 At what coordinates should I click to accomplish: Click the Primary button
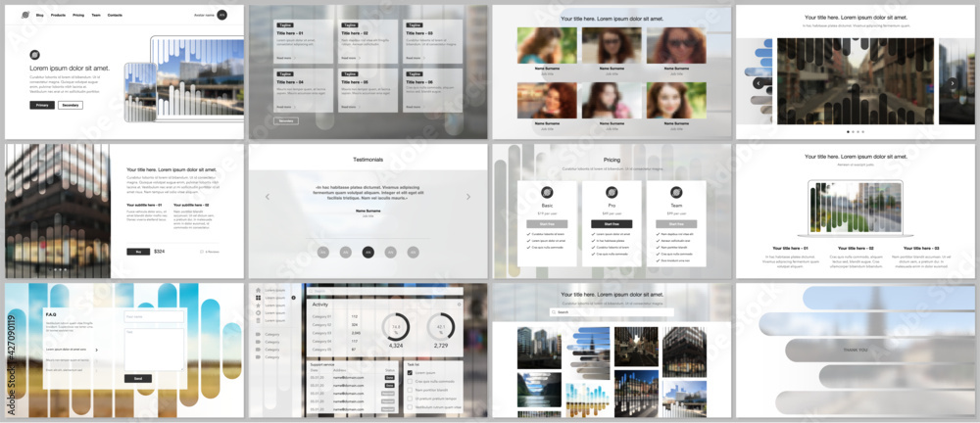click(x=42, y=105)
